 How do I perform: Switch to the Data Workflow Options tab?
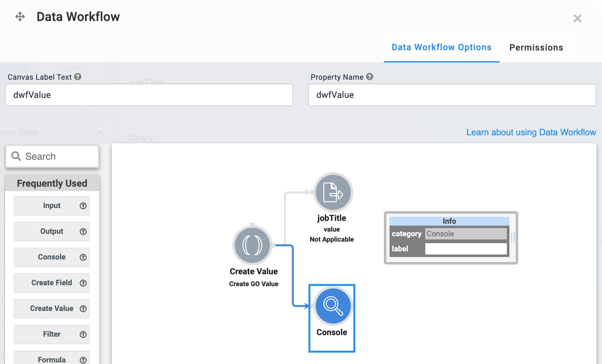click(441, 47)
